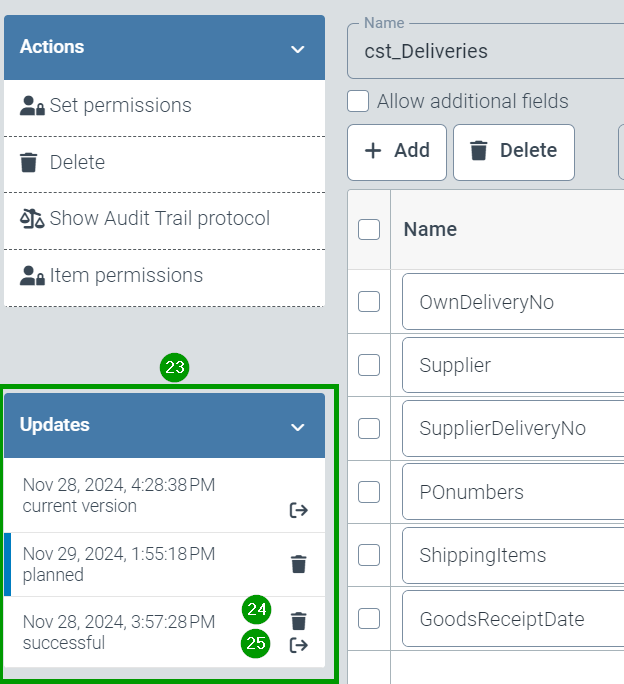Viewport: 624px width, 684px height.
Task: Click the trash icon beside Delete action
Action: [30, 162]
